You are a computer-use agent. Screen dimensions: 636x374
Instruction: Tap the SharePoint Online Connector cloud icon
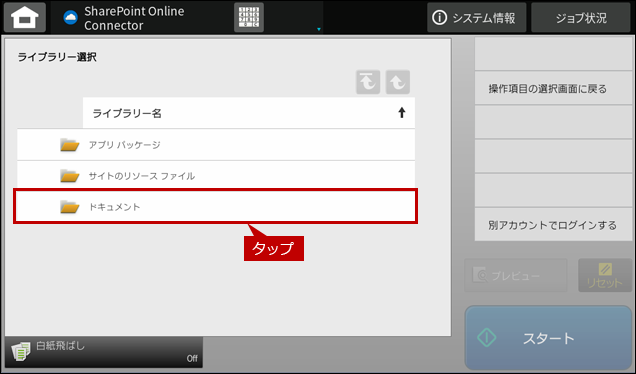pos(71,17)
